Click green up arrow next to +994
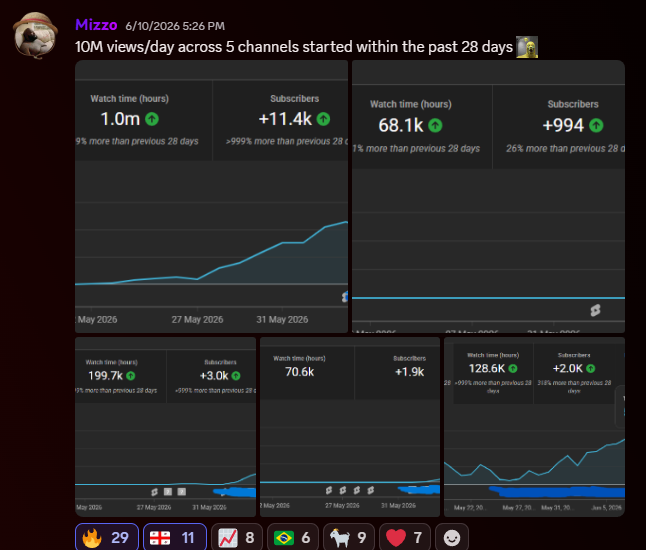The image size is (646, 550). 596,125
